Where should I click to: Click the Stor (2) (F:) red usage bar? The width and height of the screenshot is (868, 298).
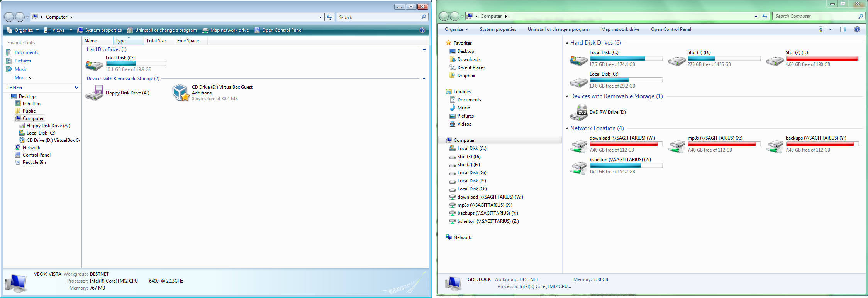coord(822,59)
